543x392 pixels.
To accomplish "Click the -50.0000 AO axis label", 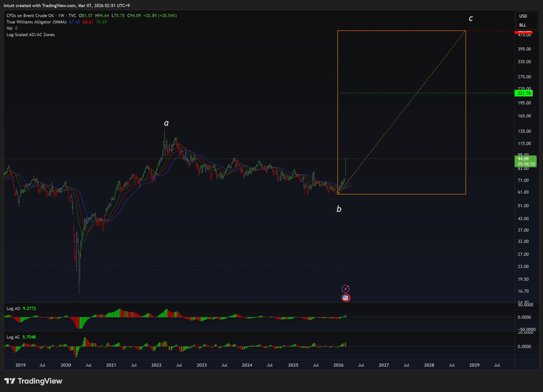I will point(526,329).
